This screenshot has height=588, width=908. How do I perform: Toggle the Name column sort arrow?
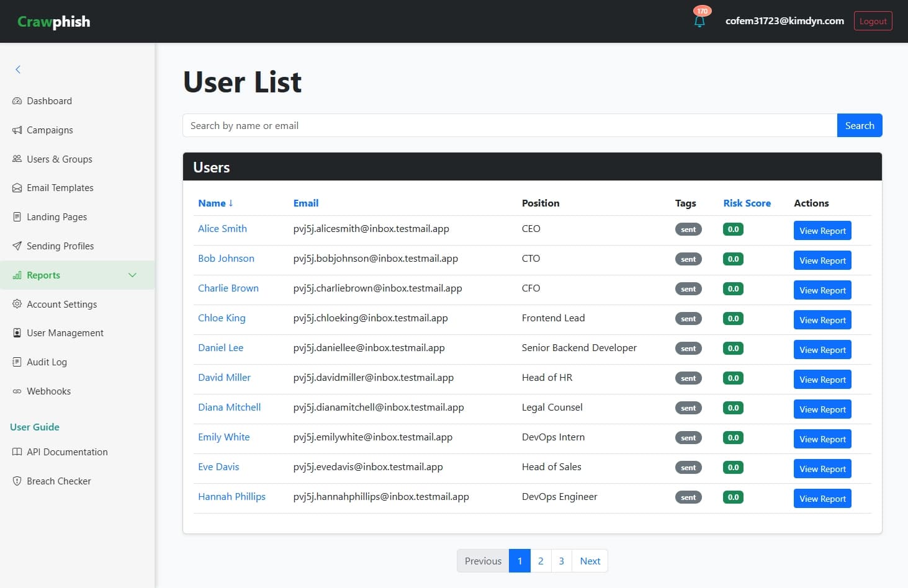click(x=229, y=203)
